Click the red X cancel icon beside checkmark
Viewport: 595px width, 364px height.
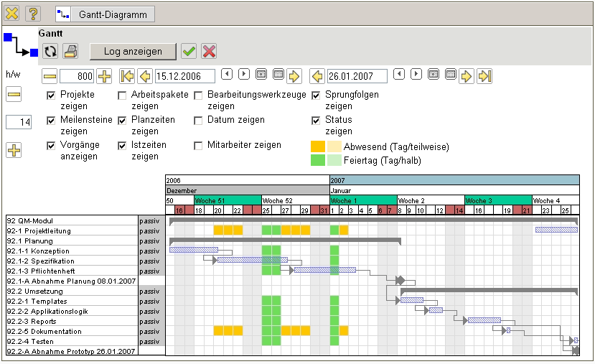[209, 51]
